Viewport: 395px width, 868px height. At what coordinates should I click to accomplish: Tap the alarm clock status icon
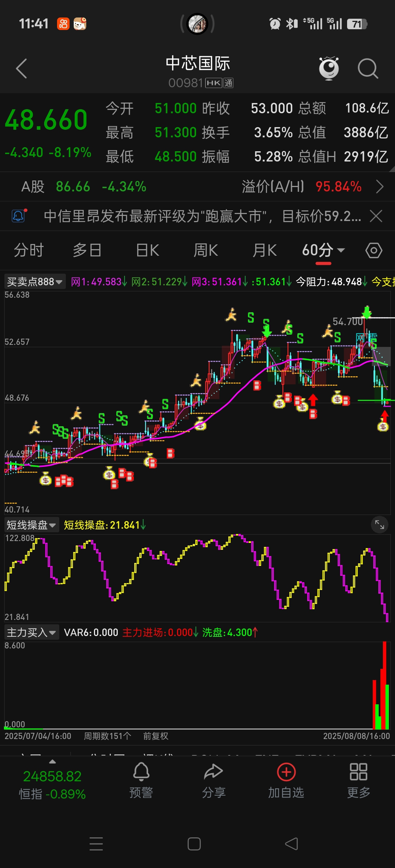click(x=275, y=24)
